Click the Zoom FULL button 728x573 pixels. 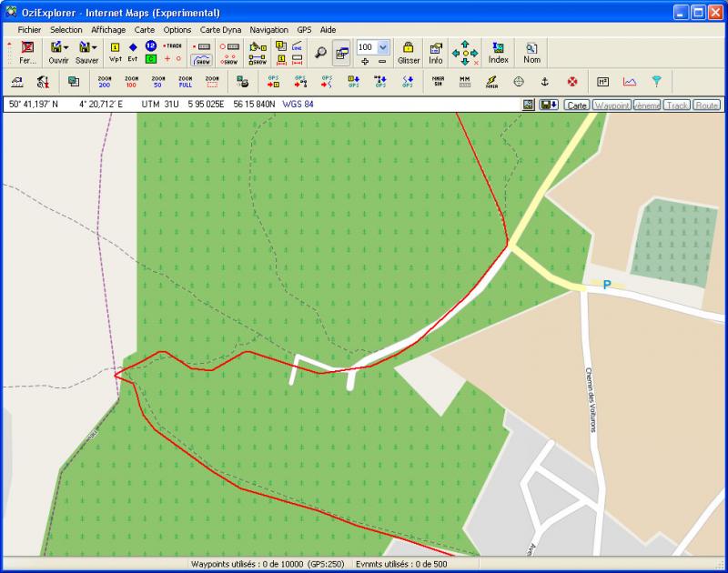186,82
